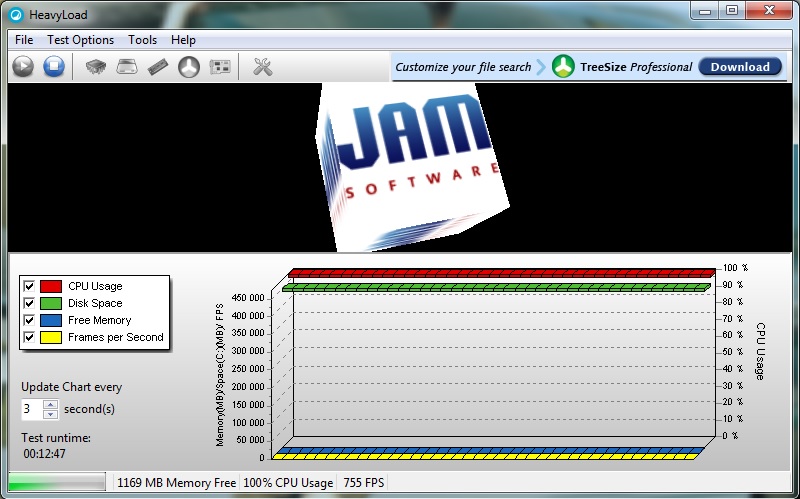This screenshot has height=499, width=800.
Task: Follow the 'Customize your file search' banner link
Action: click(x=463, y=67)
